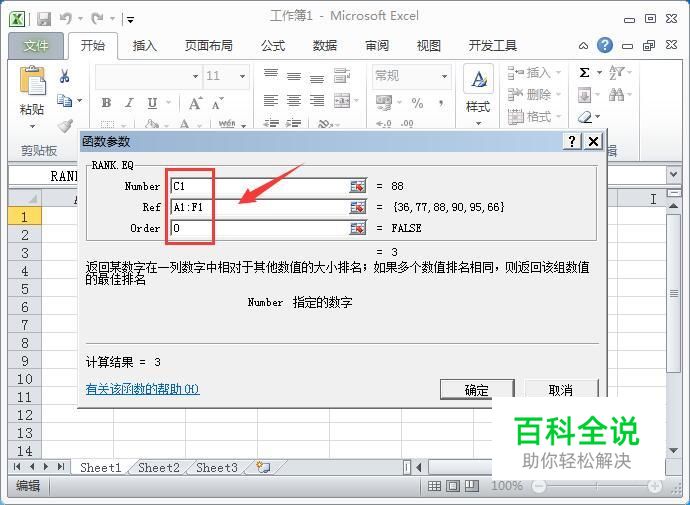Screen dimensions: 690x505
Task: Apply Percent Style
Action: tap(417, 103)
